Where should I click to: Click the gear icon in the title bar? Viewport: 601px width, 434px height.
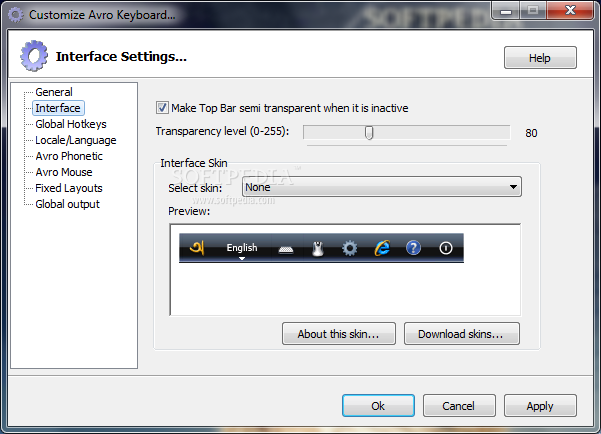click(x=16, y=15)
